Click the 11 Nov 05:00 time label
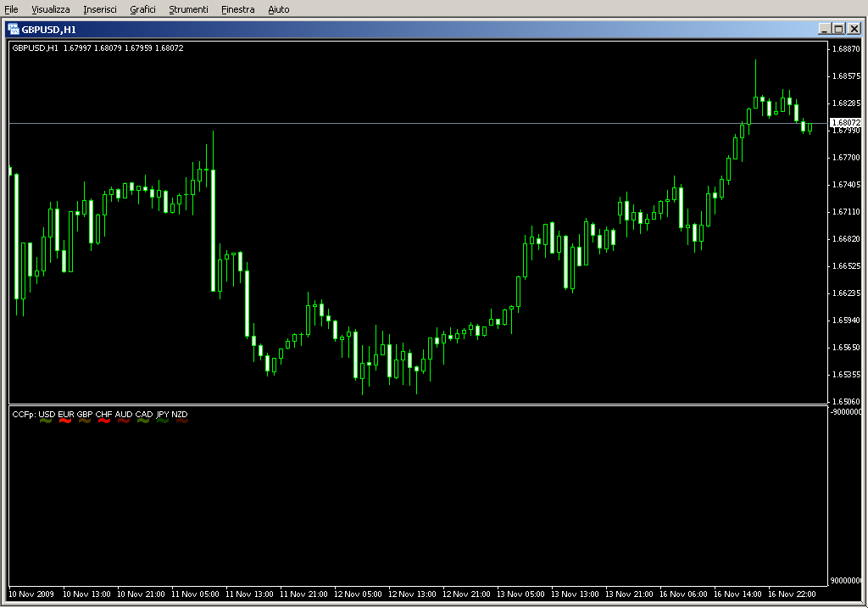 (195, 594)
